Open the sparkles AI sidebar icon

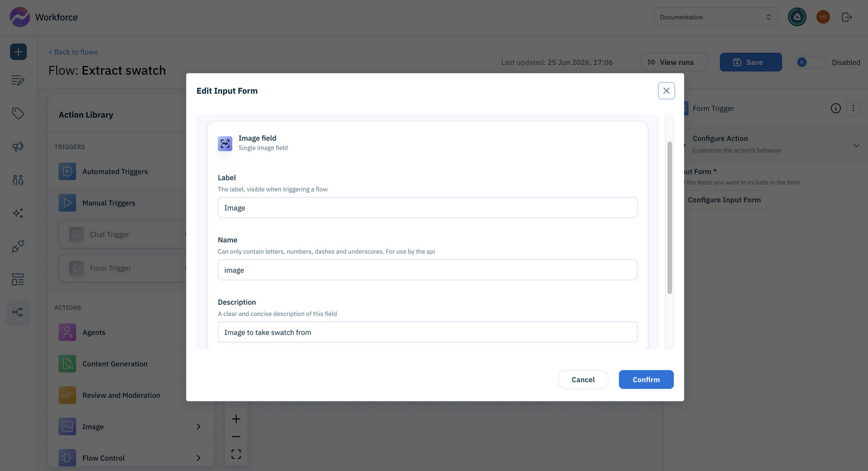pyautogui.click(x=18, y=213)
